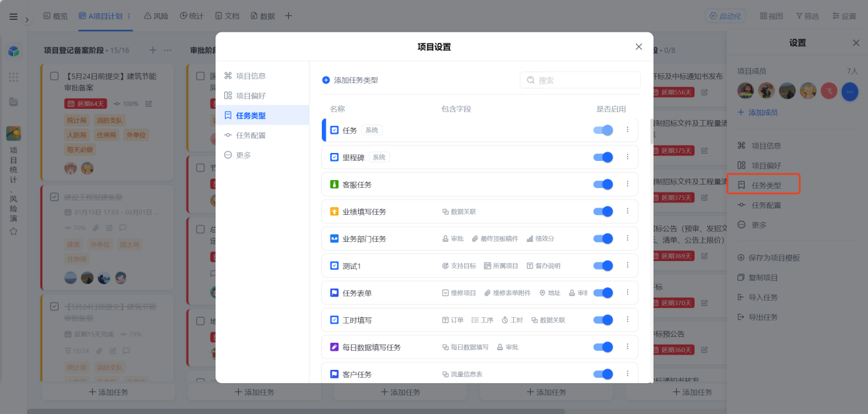Select 项目信息 in the dialog sidebar

point(263,76)
